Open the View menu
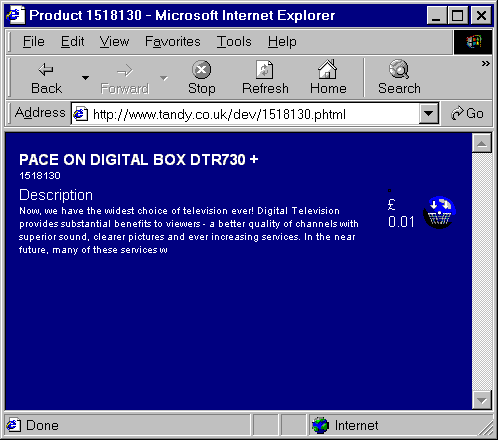The image size is (498, 440). tap(114, 42)
